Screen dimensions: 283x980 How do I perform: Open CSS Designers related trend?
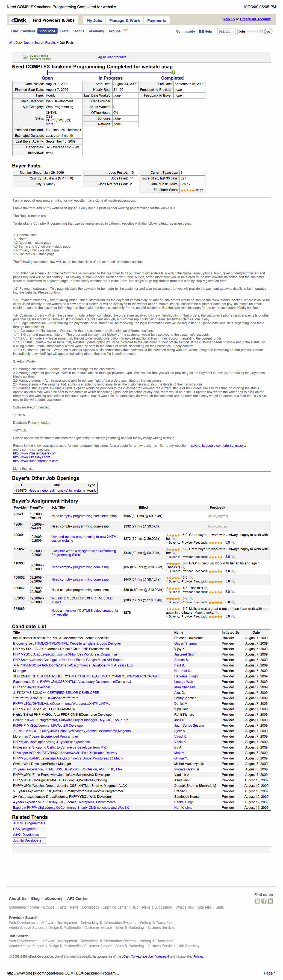[24, 829]
